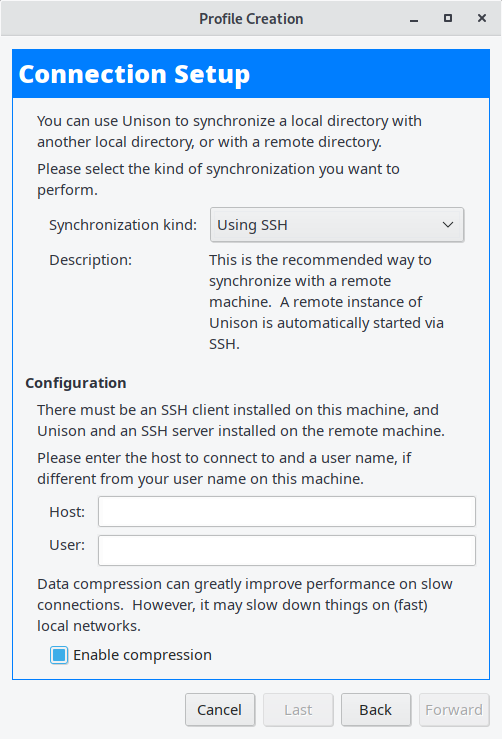Viewport: 502px width, 739px height.
Task: Cancel the profile creation wizard
Action: click(220, 710)
